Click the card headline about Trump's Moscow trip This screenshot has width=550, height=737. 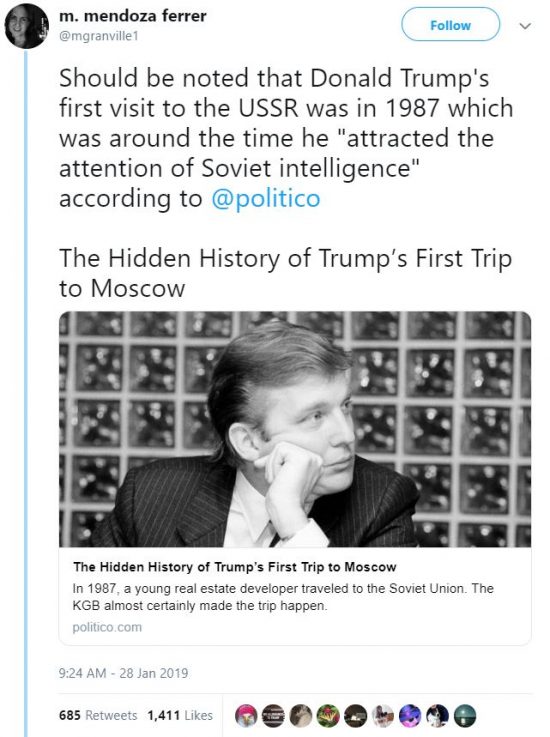coord(235,567)
